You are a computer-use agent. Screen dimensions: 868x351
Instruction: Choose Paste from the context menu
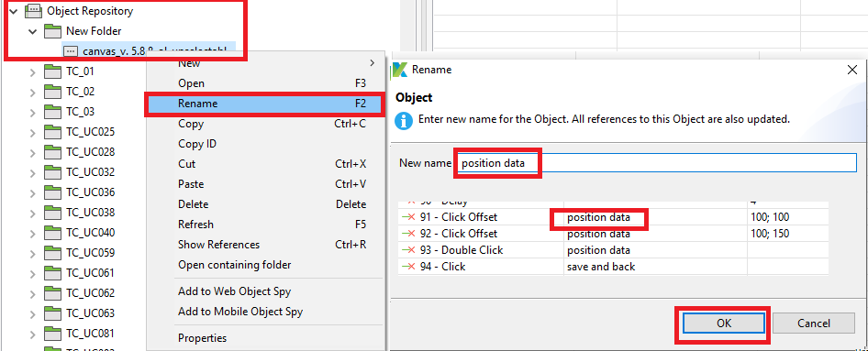[x=265, y=184]
